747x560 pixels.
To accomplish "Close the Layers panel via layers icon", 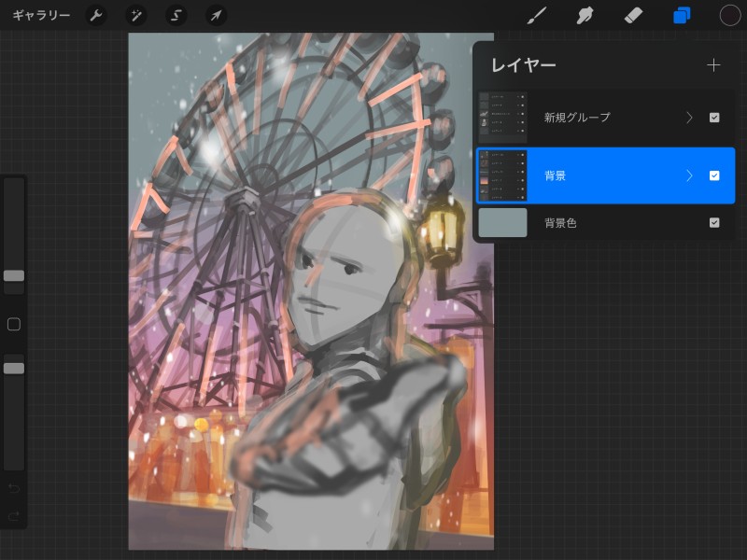I will tap(682, 15).
